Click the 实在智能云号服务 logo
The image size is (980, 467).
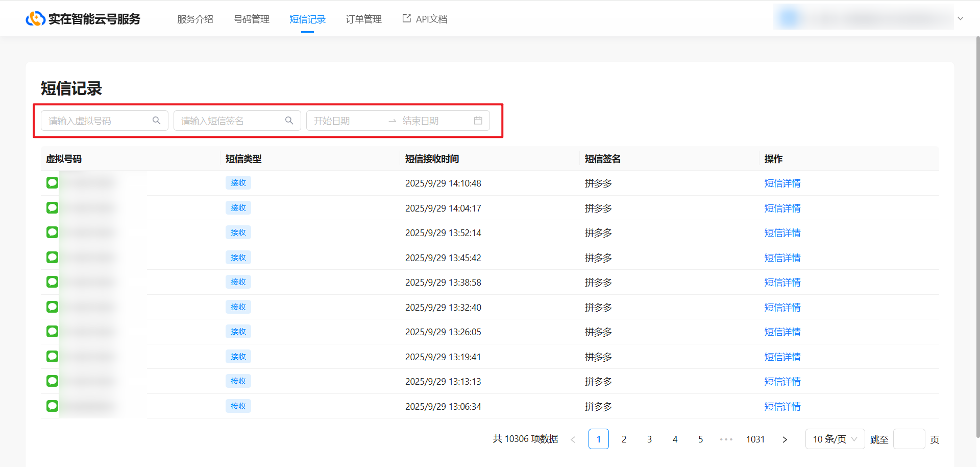[83, 19]
